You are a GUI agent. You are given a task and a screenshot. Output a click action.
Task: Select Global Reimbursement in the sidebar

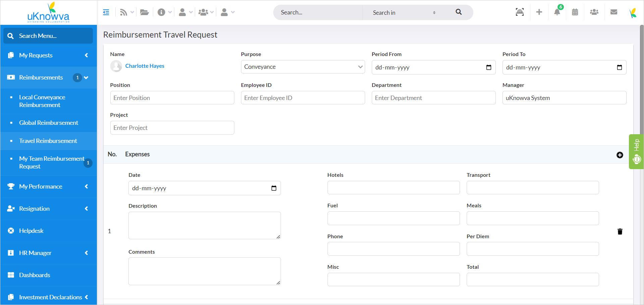tap(49, 123)
